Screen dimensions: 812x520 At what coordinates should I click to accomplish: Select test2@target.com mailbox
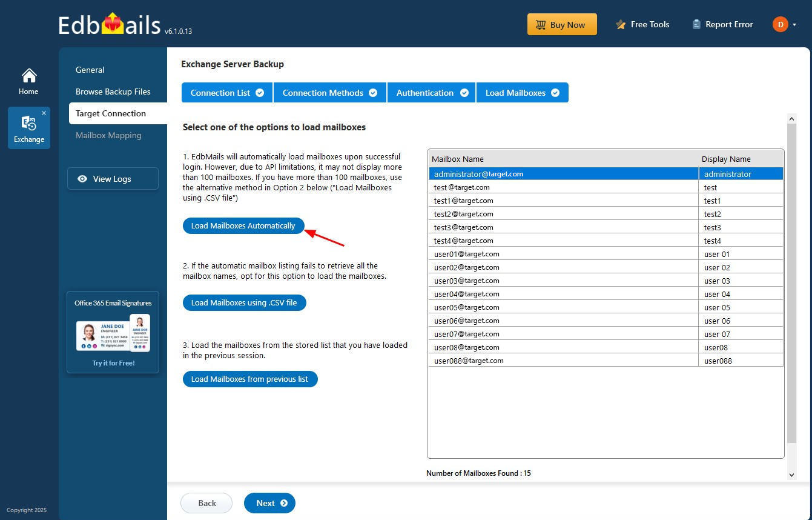coord(606,214)
